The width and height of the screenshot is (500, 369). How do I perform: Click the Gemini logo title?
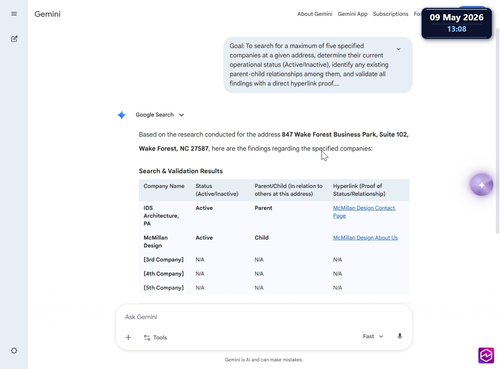pyautogui.click(x=47, y=14)
